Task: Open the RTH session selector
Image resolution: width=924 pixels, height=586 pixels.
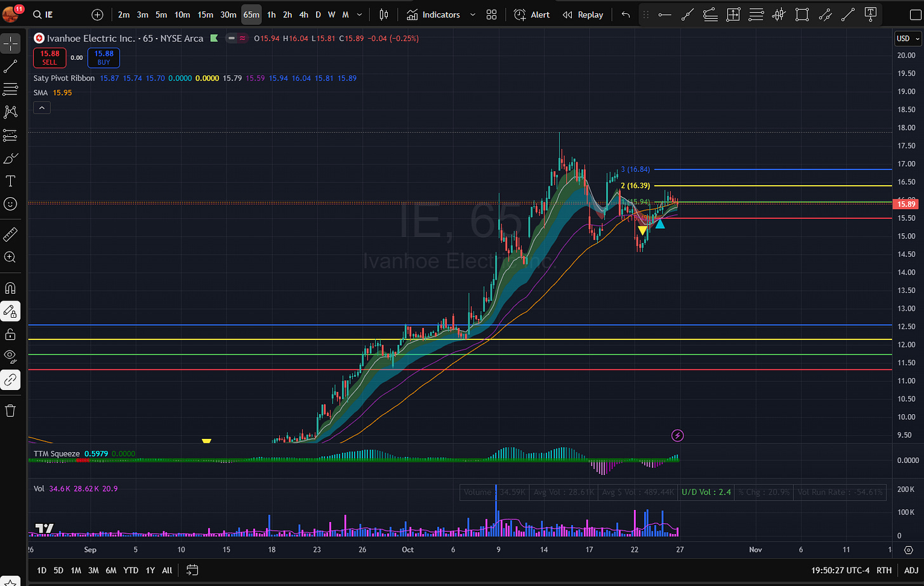Action: pyautogui.click(x=883, y=570)
